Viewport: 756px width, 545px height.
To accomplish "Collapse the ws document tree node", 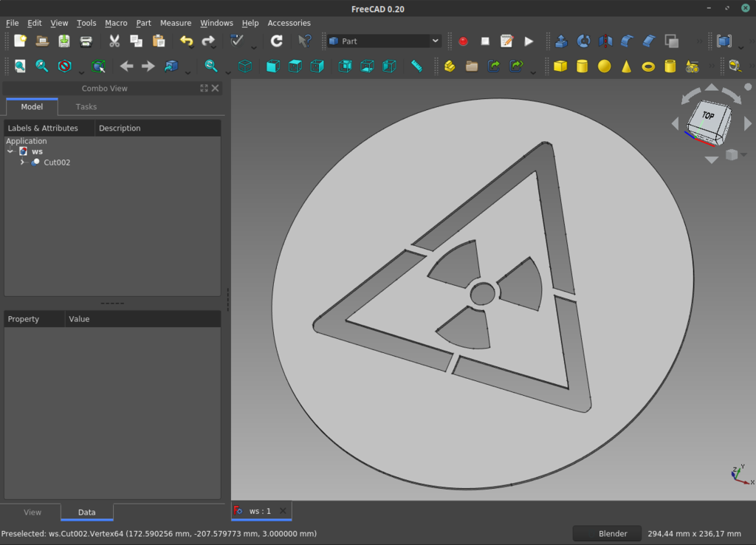I will pyautogui.click(x=10, y=151).
